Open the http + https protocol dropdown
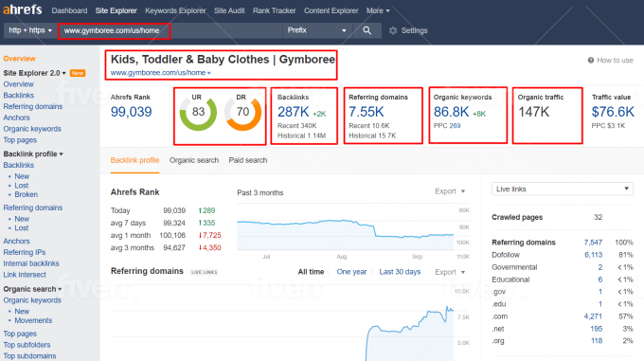 click(30, 30)
